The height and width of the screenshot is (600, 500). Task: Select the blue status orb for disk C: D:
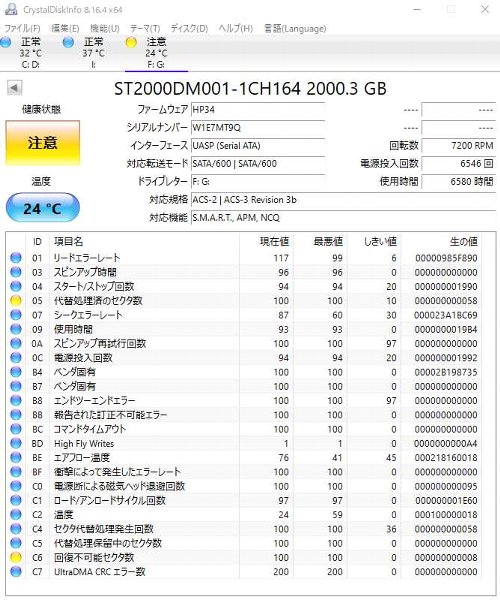tap(6, 42)
